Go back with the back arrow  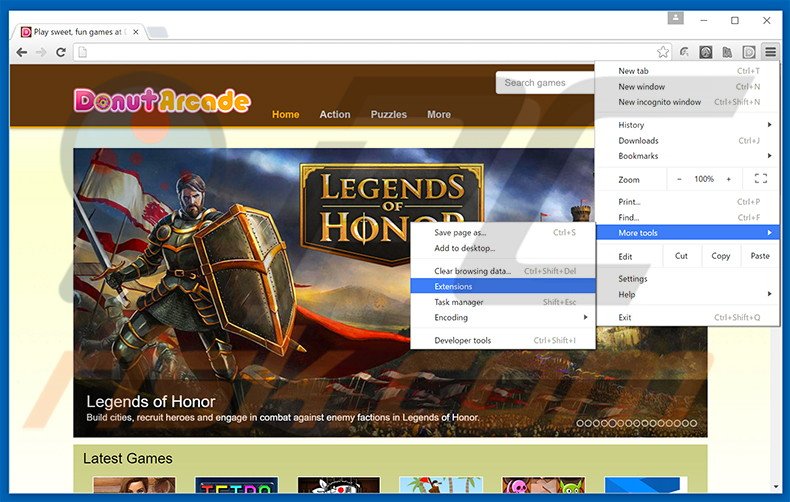pos(22,52)
